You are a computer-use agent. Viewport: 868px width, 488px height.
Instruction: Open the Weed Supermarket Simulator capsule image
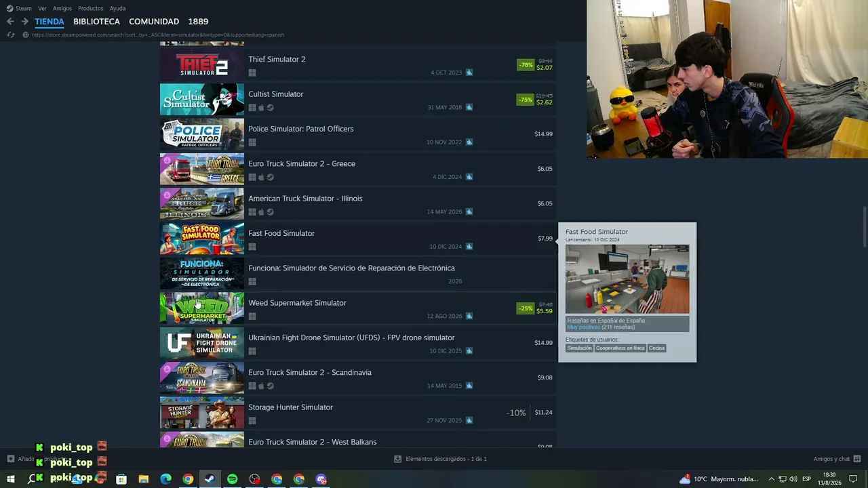[202, 308]
